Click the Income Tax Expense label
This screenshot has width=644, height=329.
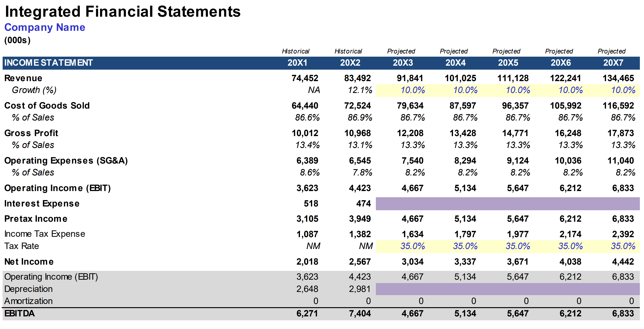pyautogui.click(x=45, y=234)
